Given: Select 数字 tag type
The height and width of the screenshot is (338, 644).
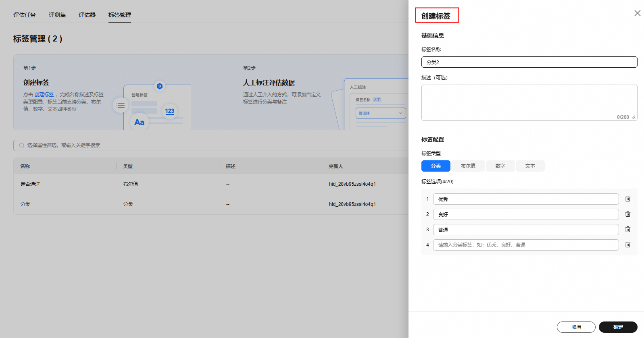Looking at the screenshot, I should coord(500,166).
